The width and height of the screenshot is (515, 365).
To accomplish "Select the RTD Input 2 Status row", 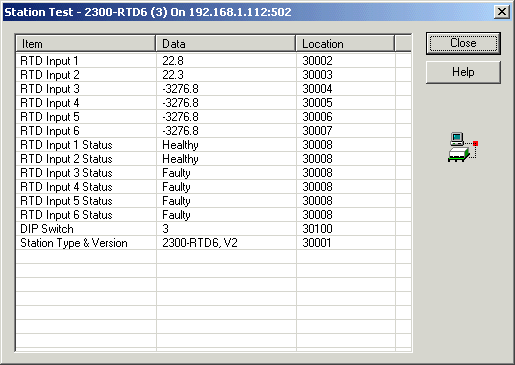I will point(213,159).
